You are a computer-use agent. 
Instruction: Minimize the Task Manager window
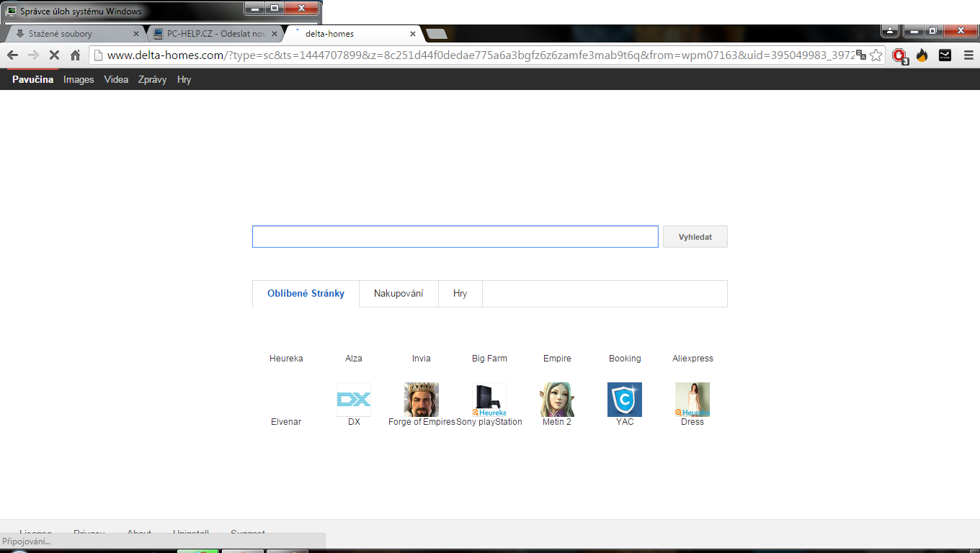pyautogui.click(x=254, y=9)
